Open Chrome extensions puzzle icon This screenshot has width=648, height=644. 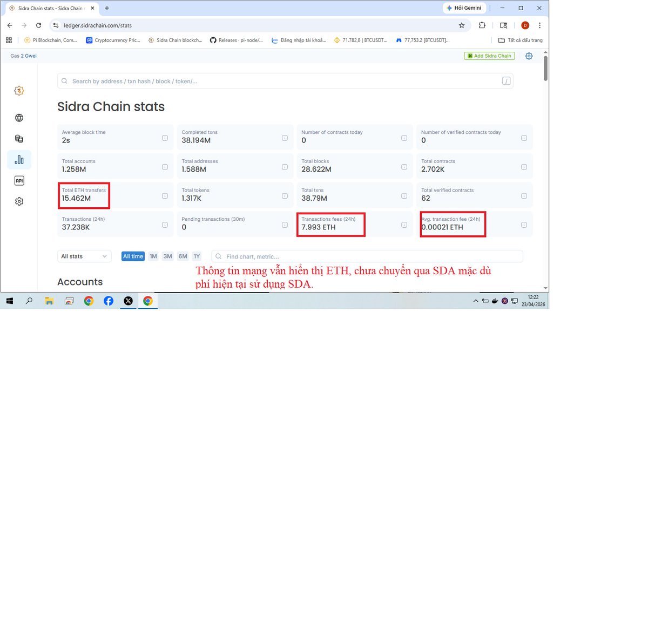point(482,25)
